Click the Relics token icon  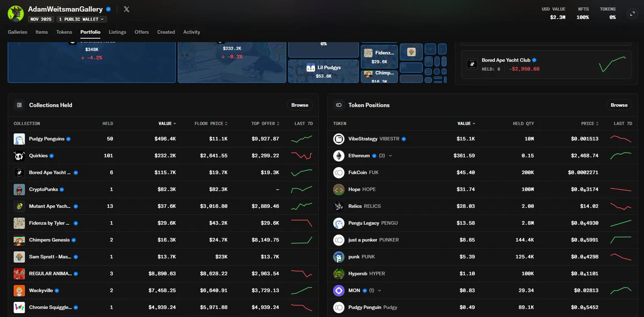339,206
